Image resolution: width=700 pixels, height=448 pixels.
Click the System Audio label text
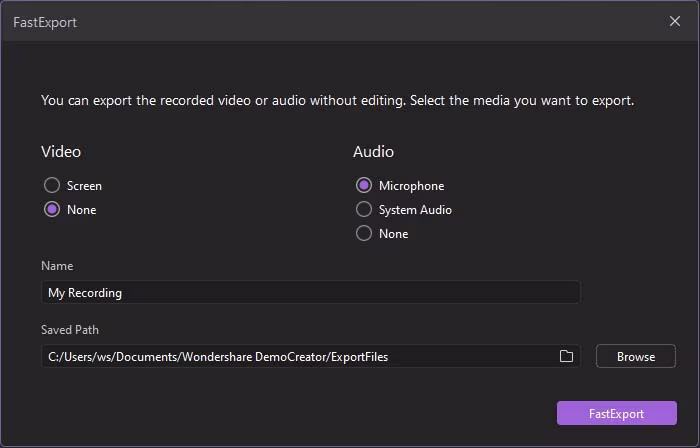(415, 210)
